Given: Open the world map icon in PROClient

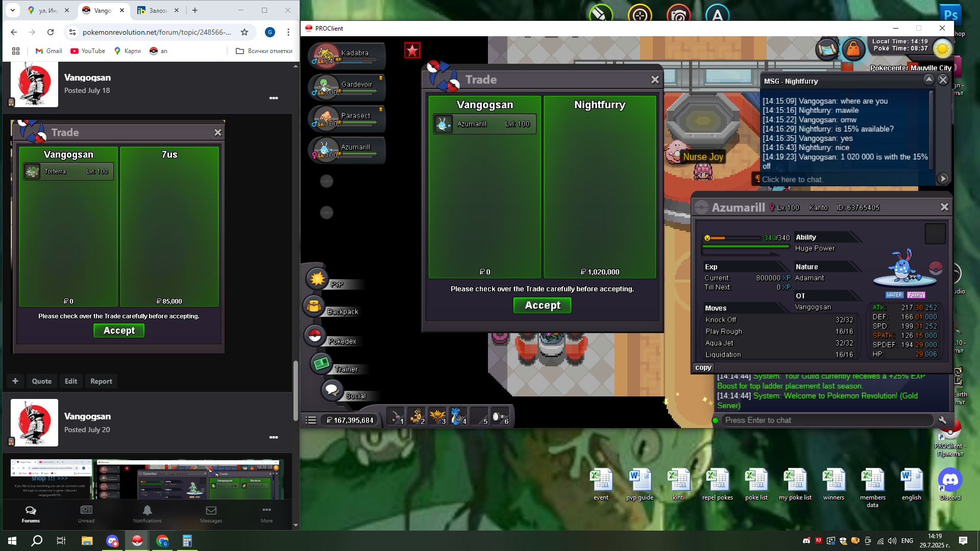Looking at the screenshot, I should point(827,49).
